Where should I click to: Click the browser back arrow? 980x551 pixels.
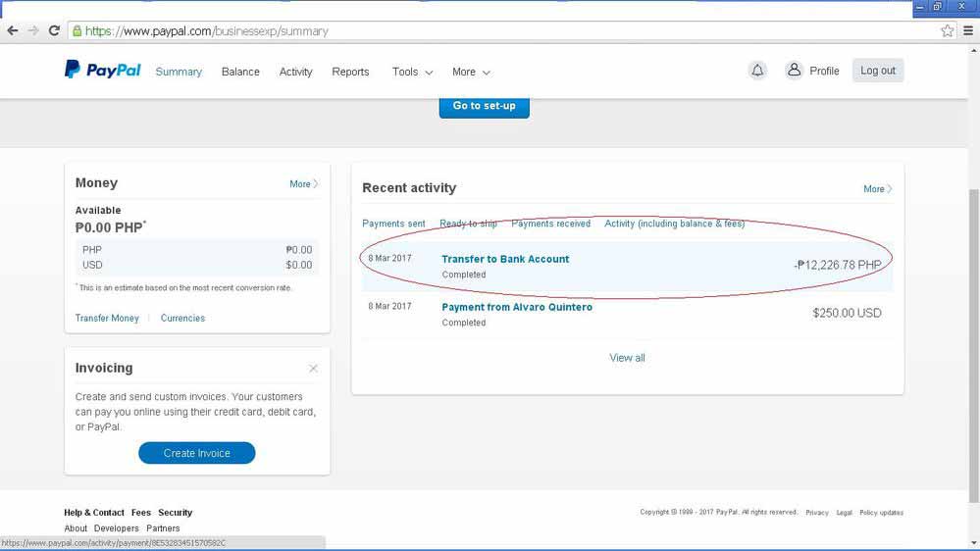coord(13,30)
